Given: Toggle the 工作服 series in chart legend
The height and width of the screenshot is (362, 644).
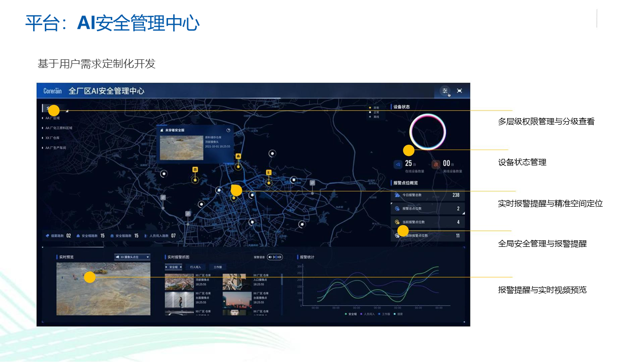Looking at the screenshot, I should [385, 314].
